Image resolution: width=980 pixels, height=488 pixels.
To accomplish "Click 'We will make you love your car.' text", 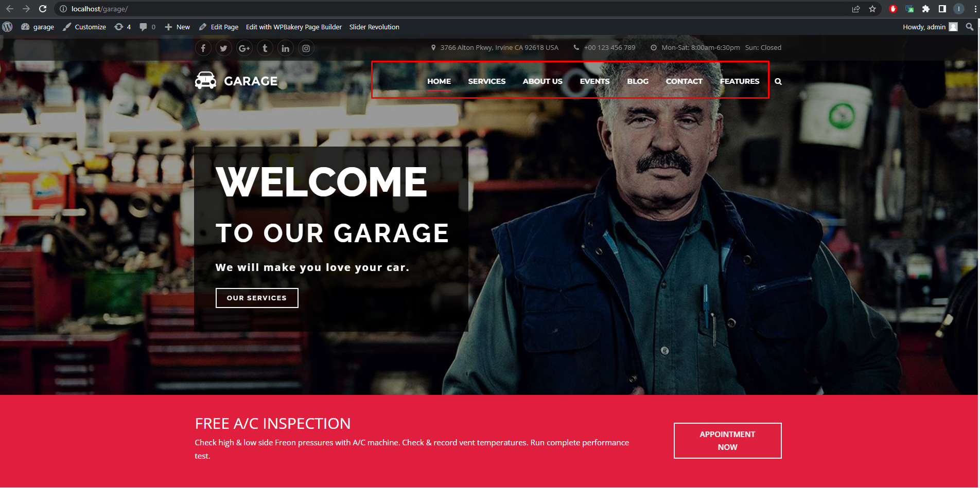I will click(x=312, y=267).
